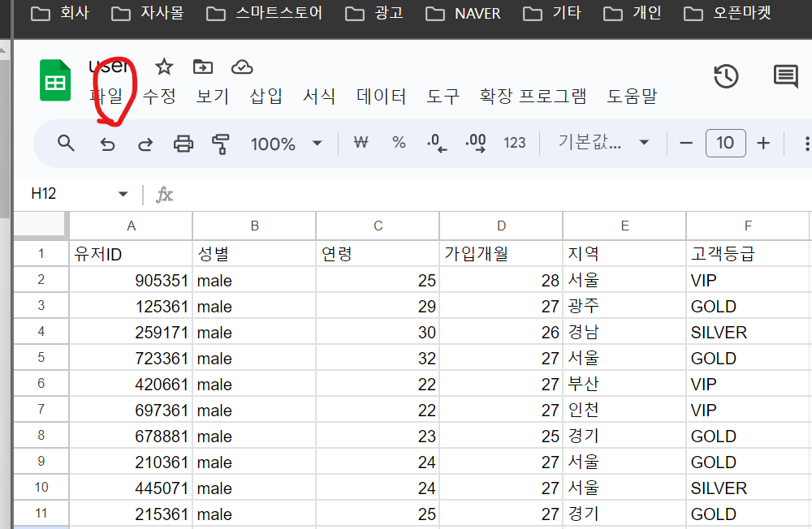Open the 서식 menu
The image size is (812, 529).
(319, 97)
